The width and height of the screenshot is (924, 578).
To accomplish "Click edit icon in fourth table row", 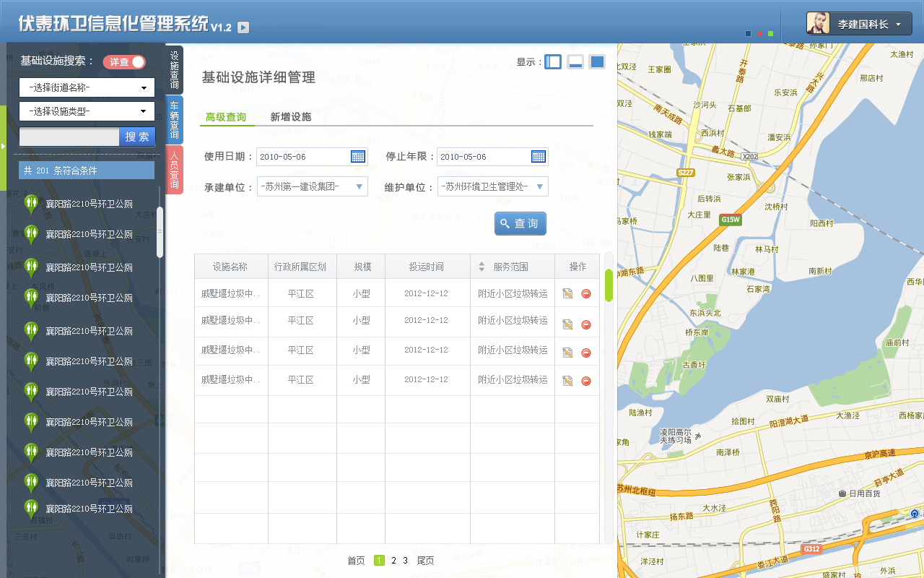I will tap(567, 381).
